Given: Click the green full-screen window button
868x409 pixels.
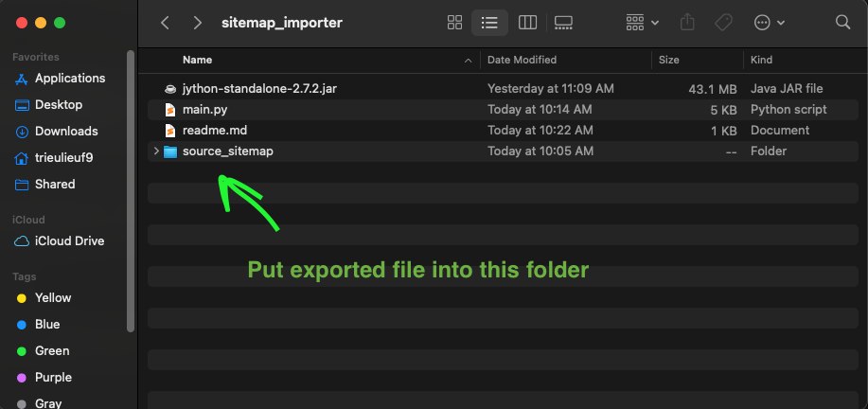Looking at the screenshot, I should click(60, 23).
